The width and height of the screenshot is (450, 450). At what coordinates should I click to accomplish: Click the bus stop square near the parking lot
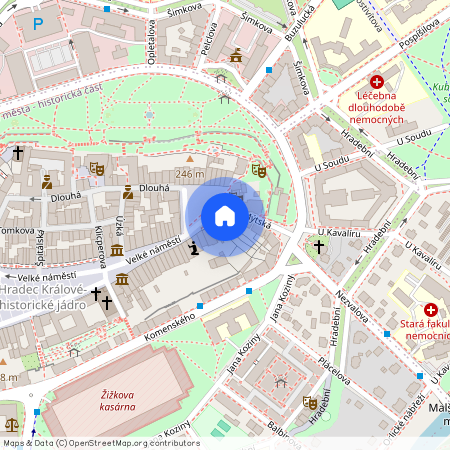[x=107, y=9]
